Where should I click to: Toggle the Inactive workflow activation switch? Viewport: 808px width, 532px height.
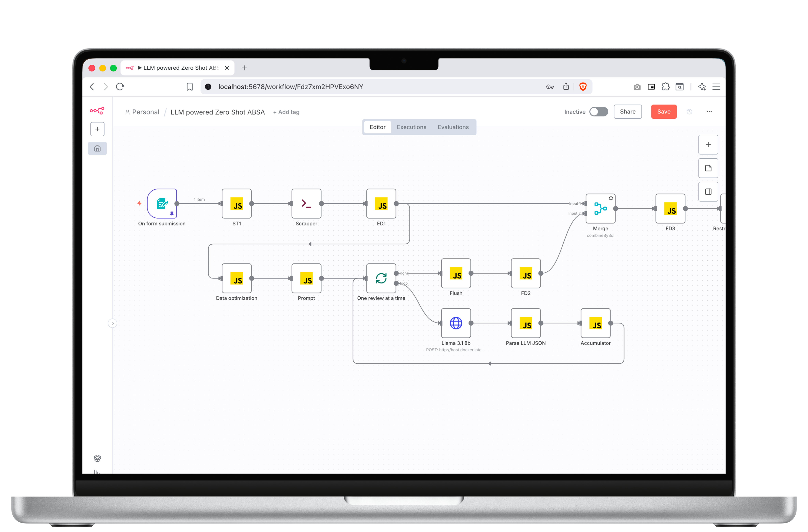(599, 112)
